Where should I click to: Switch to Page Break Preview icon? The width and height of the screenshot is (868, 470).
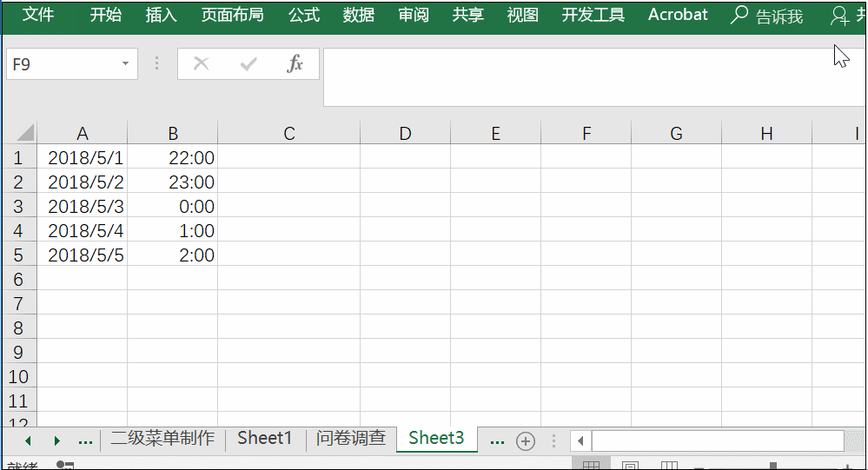click(669, 465)
